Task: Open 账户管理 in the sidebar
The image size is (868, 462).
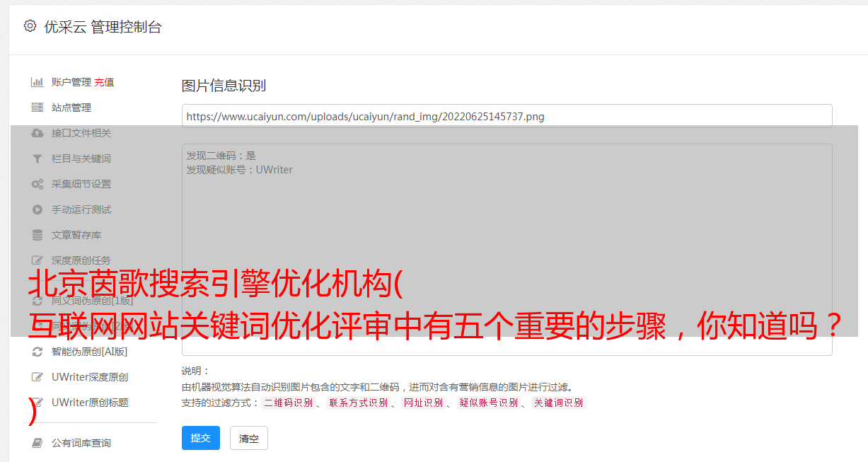Action: click(71, 82)
